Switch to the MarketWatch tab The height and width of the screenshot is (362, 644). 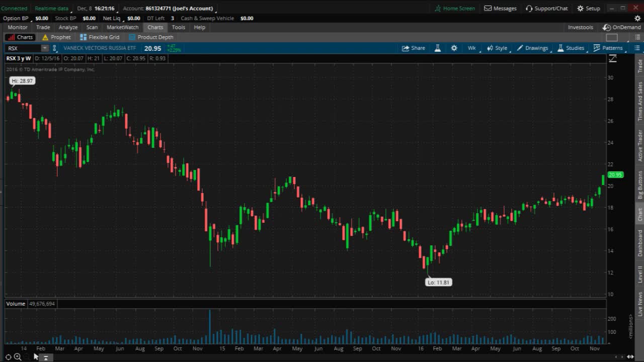click(x=122, y=27)
